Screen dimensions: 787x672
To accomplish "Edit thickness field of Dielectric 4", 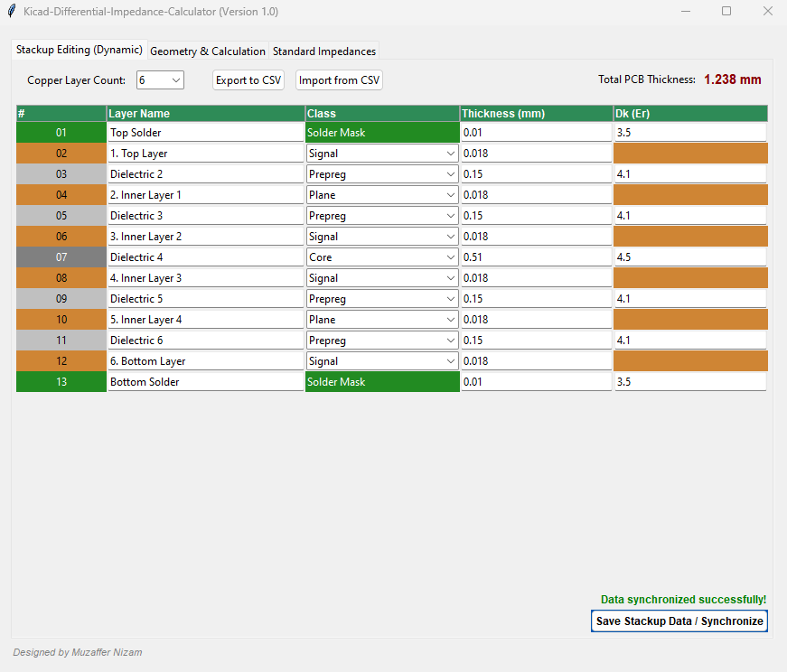I will click(536, 257).
